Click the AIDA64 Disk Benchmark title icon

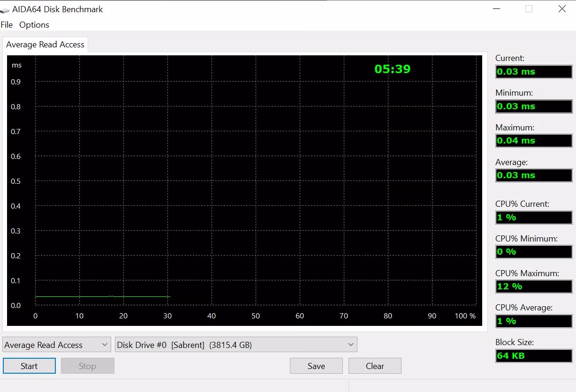pyautogui.click(x=5, y=10)
